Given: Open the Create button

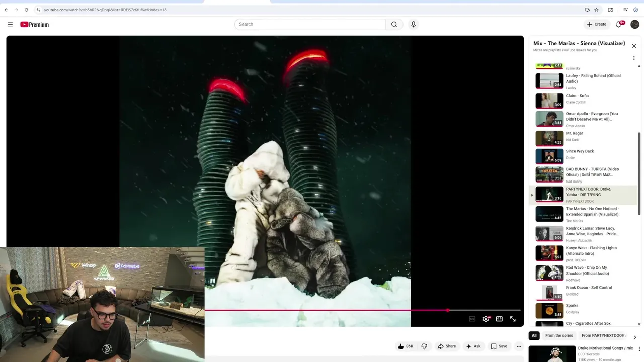Looking at the screenshot, I should click(x=597, y=24).
